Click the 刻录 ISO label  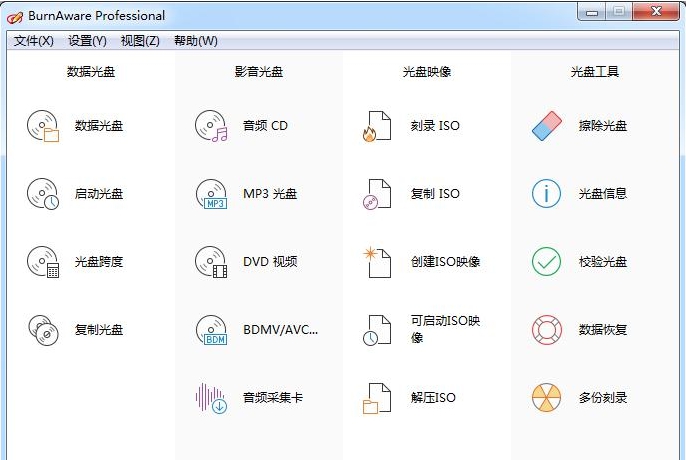435,126
